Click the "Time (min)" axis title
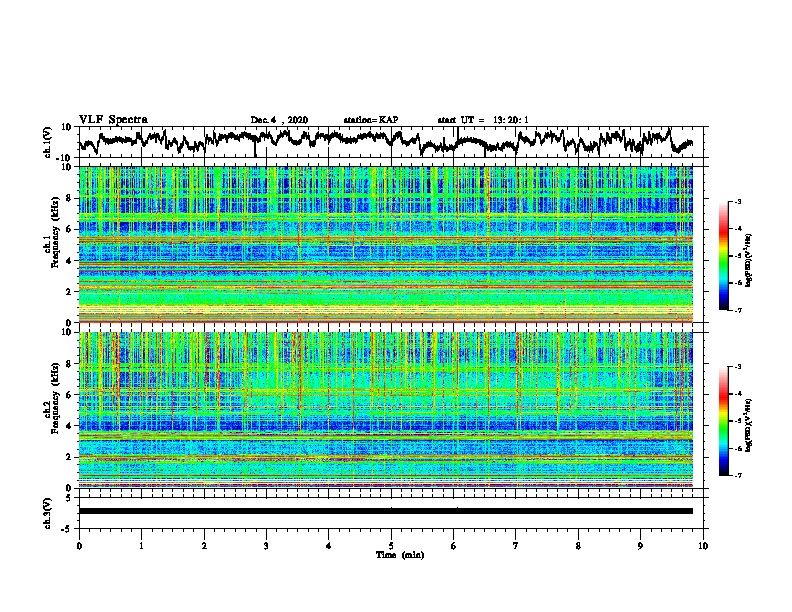 pos(400,555)
